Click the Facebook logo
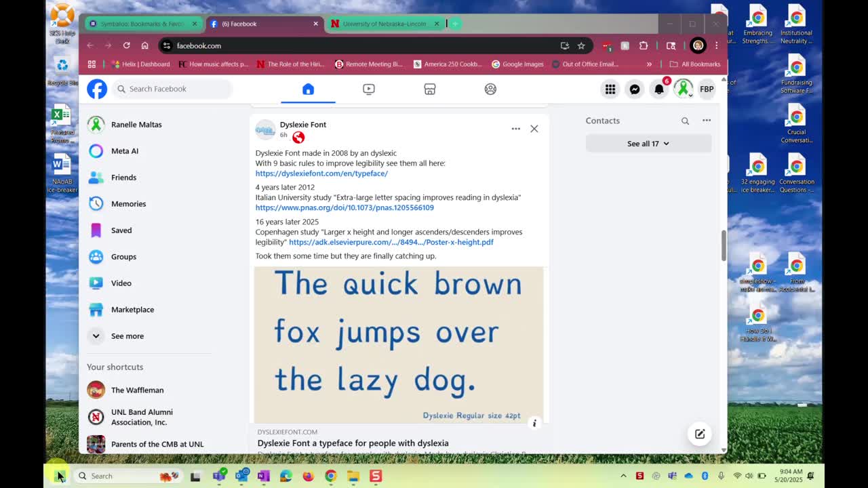Image resolution: width=868 pixels, height=488 pixels. [97, 89]
